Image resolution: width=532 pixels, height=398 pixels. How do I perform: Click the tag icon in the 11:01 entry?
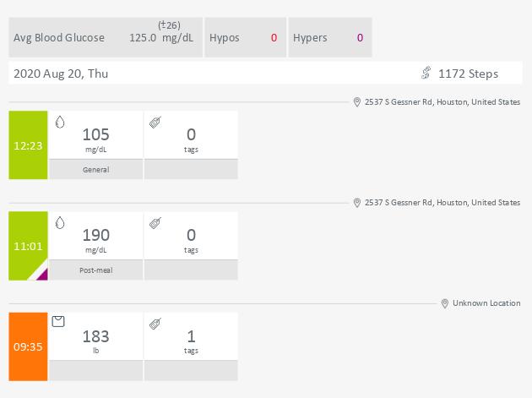(x=155, y=223)
